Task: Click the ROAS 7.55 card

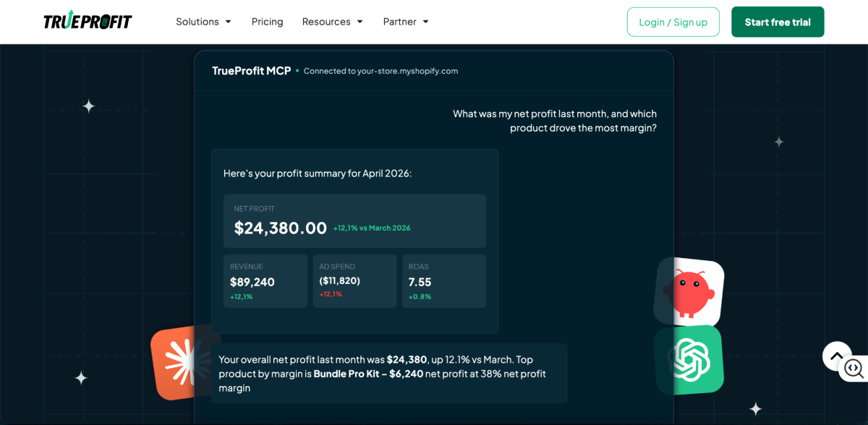Action: pyautogui.click(x=444, y=281)
